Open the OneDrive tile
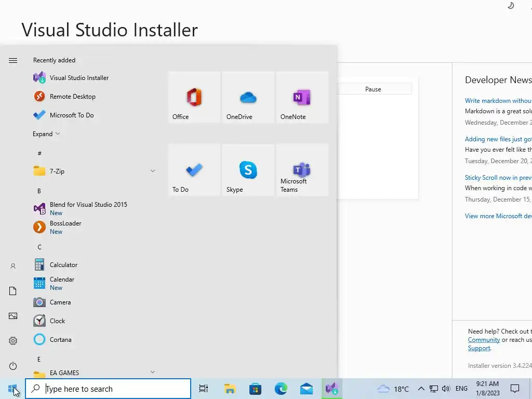The height and width of the screenshot is (399, 532). point(248,97)
